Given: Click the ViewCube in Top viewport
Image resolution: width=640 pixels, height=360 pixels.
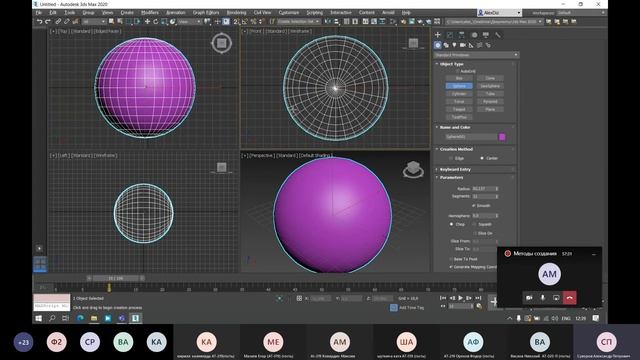Looking at the screenshot, I should 222,43.
